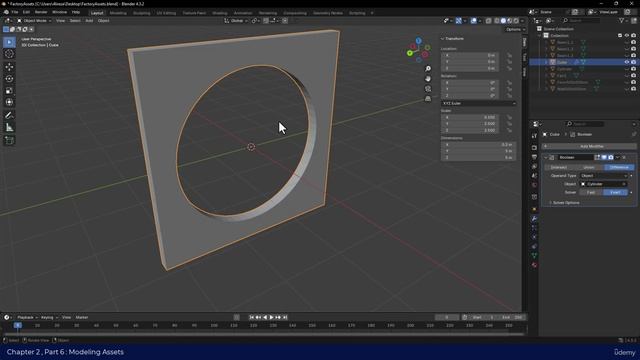Open the Object Data properties tab
Screen dimensions: 640x360
(534, 256)
